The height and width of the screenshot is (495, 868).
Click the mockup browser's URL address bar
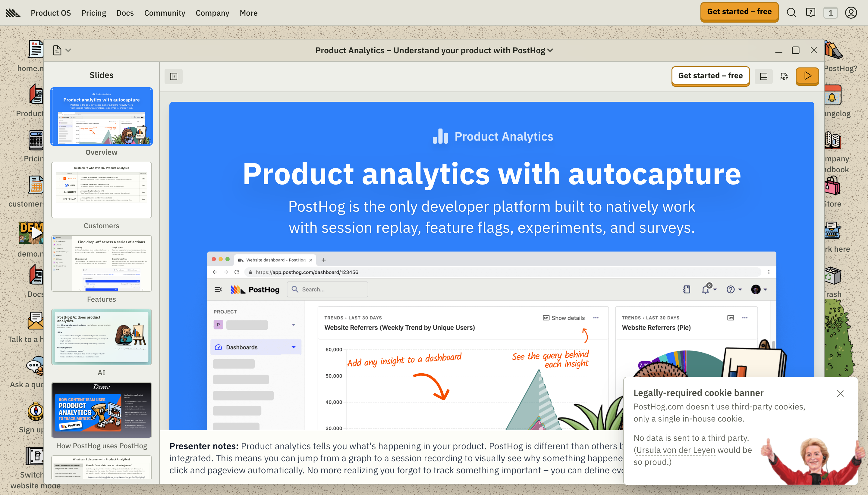504,272
